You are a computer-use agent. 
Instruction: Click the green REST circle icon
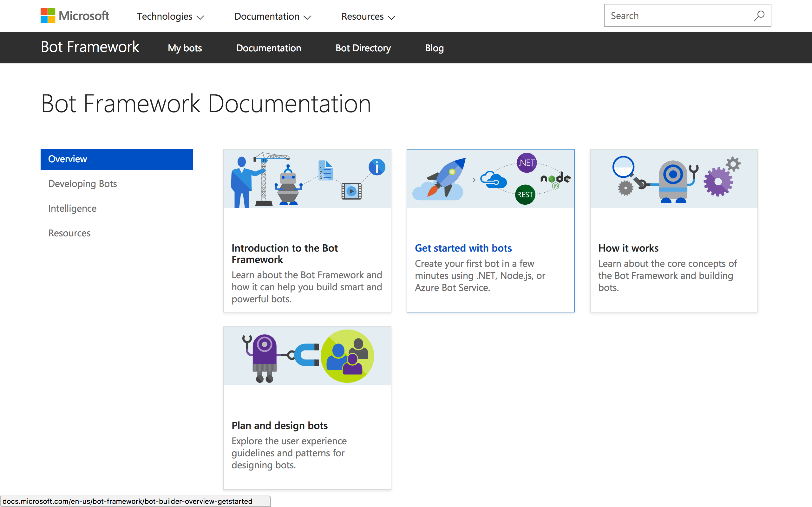tap(525, 195)
